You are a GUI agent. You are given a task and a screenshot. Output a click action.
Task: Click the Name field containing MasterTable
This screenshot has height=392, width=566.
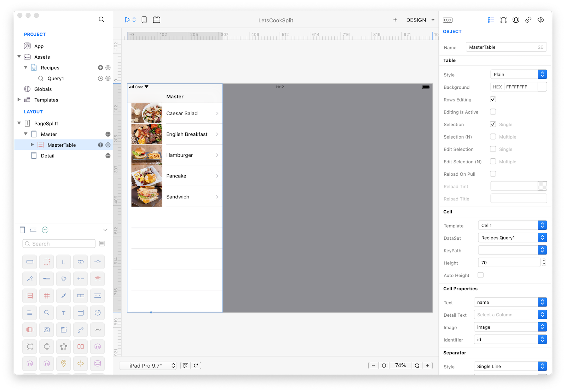(506, 47)
